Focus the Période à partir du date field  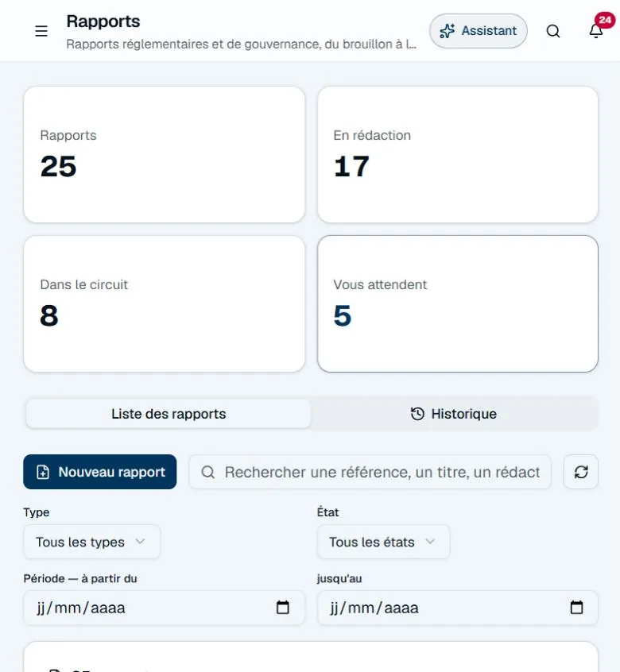[x=165, y=608]
